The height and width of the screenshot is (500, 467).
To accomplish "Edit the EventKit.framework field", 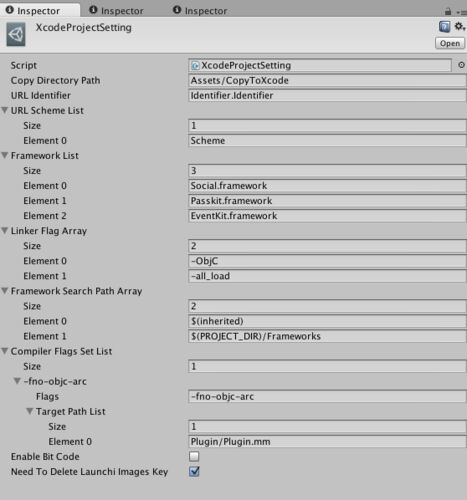I will coord(327,216).
